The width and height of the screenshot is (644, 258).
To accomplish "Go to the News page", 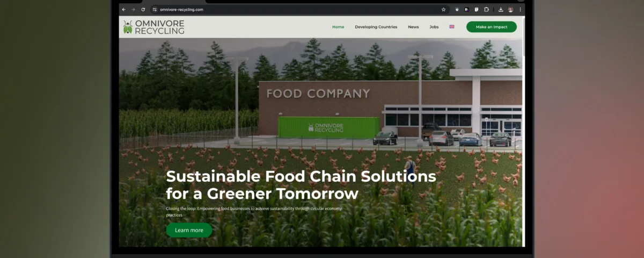I will [x=413, y=27].
